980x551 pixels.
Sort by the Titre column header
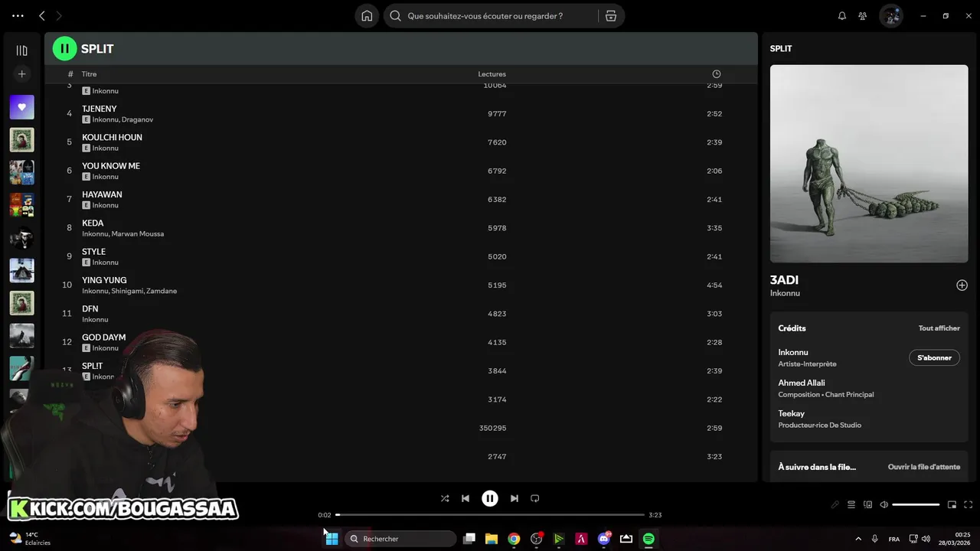click(89, 74)
